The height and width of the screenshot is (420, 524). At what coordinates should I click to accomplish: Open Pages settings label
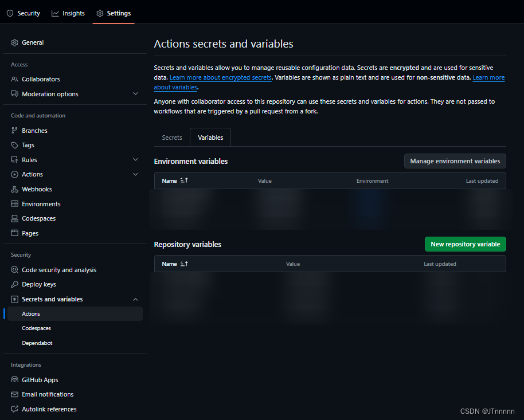point(30,233)
